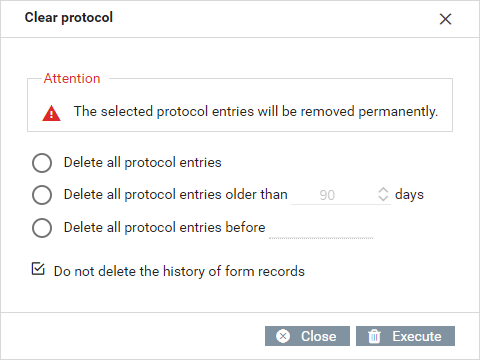This screenshot has width=480, height=360.
Task: Click 'Delete all protocol entries' label text
Action: click(x=143, y=163)
